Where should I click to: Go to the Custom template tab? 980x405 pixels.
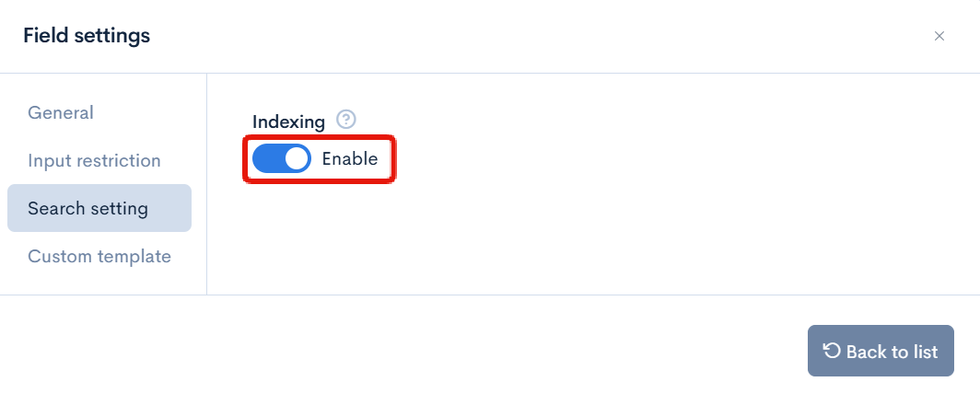(99, 256)
